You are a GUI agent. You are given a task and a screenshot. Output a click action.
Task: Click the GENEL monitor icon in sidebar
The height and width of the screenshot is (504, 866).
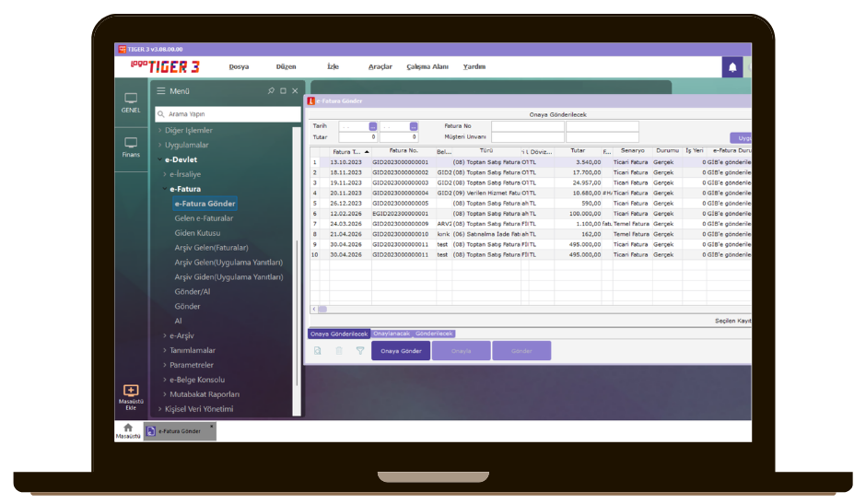[x=131, y=99]
